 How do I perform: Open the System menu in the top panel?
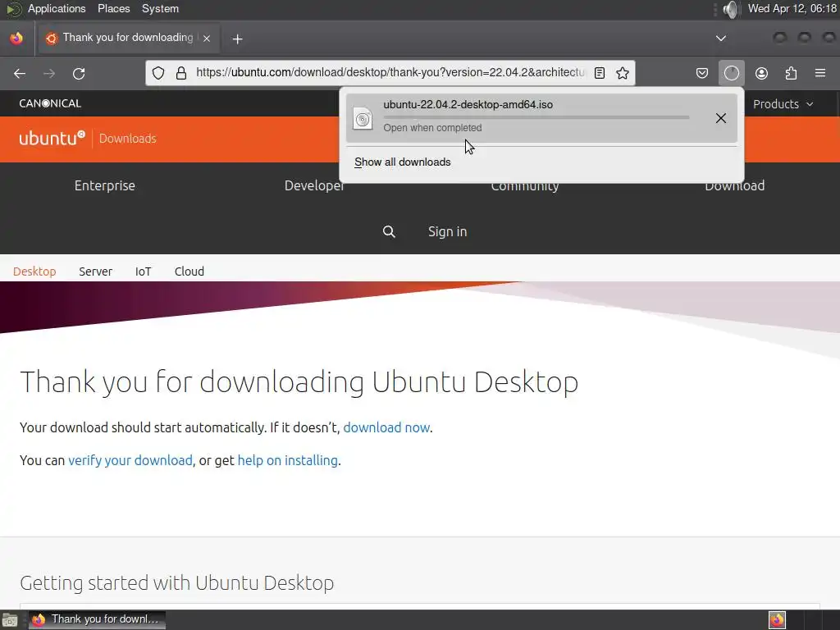pyautogui.click(x=160, y=8)
